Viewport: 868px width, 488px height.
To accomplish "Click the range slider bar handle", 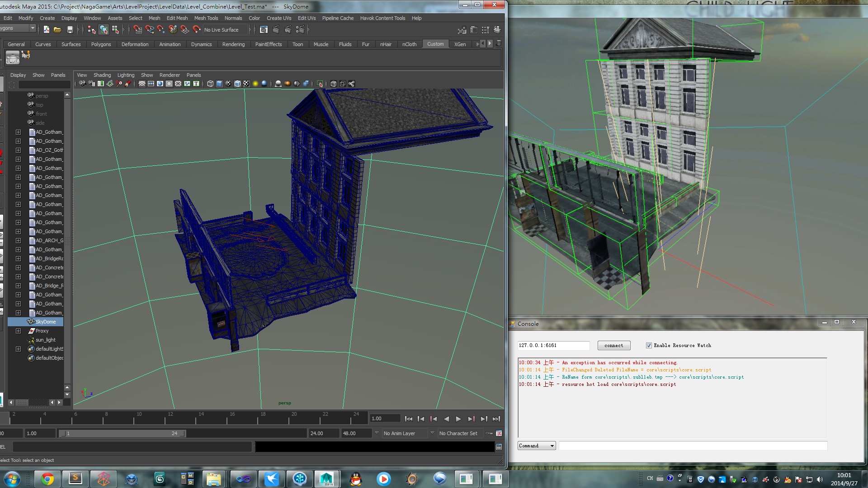I will pos(122,433).
